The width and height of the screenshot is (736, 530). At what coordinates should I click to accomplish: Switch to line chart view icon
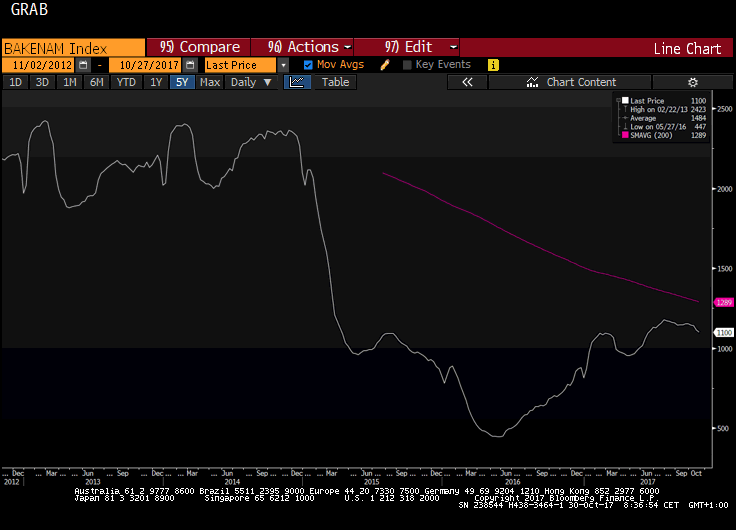click(297, 82)
